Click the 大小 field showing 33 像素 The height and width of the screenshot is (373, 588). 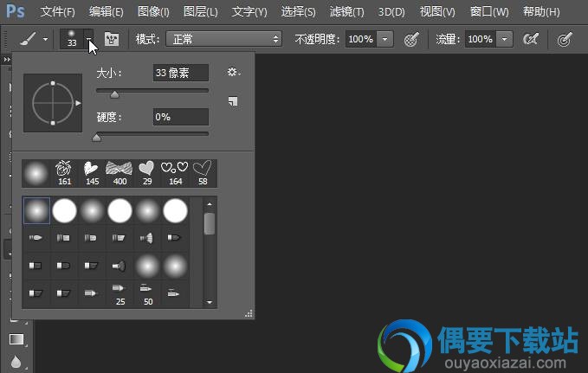[181, 73]
